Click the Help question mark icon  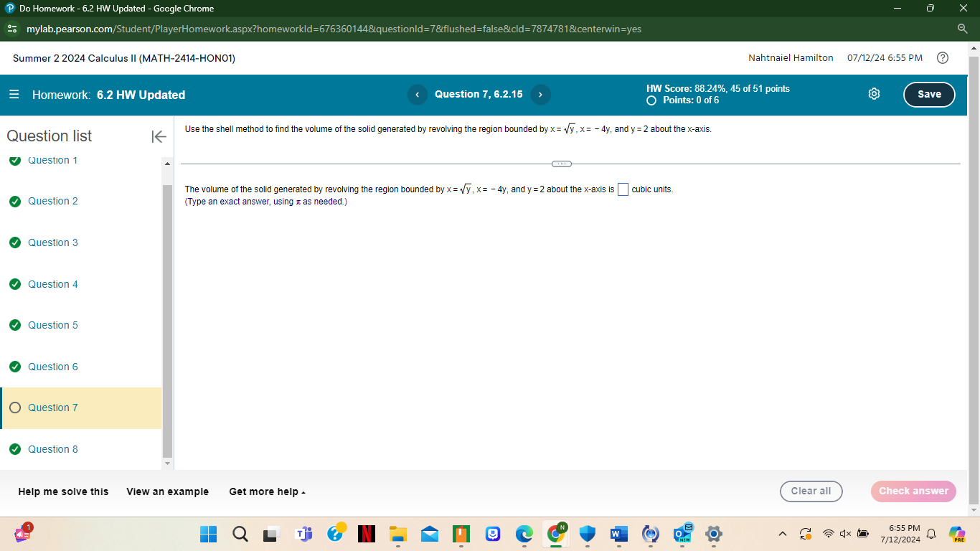point(943,58)
